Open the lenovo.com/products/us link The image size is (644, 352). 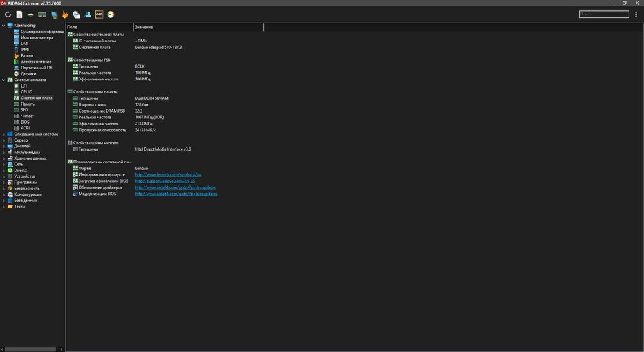(168, 175)
